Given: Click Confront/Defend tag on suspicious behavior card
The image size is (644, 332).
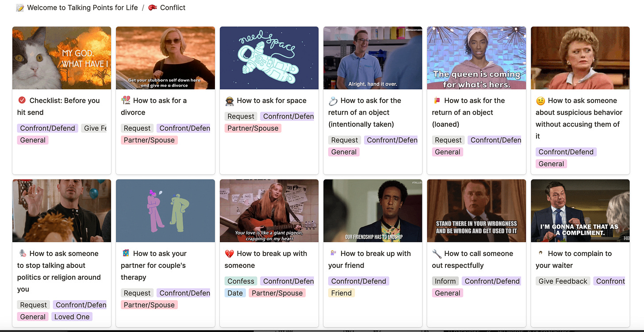Looking at the screenshot, I should click(566, 152).
